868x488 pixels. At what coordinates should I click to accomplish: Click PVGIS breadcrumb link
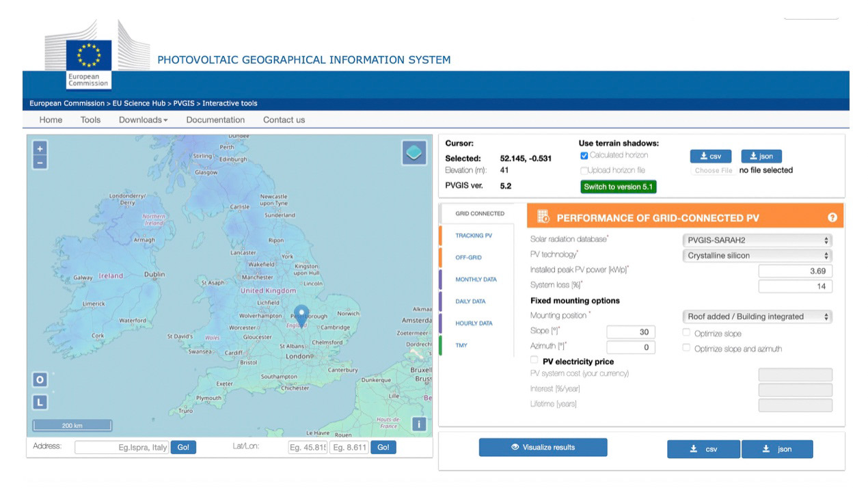(x=184, y=104)
